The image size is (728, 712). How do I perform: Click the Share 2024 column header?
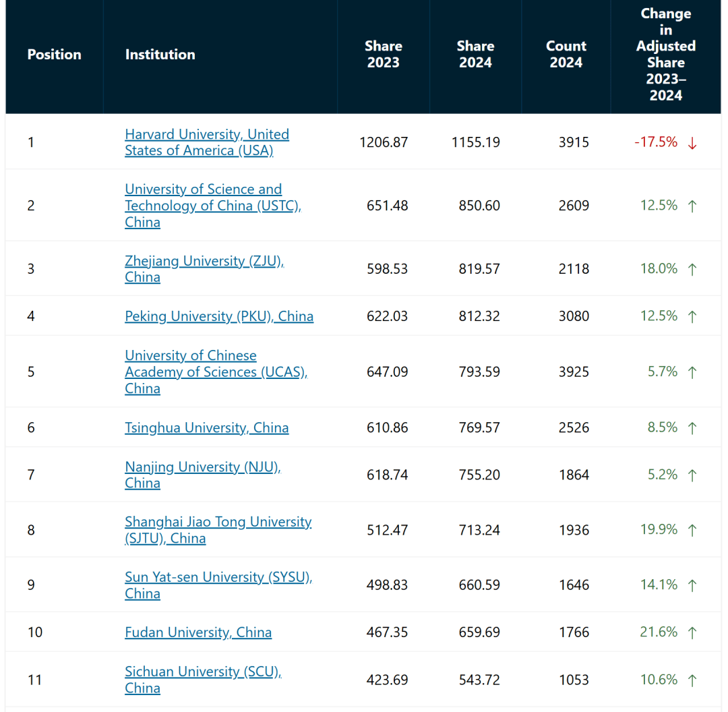click(x=475, y=55)
